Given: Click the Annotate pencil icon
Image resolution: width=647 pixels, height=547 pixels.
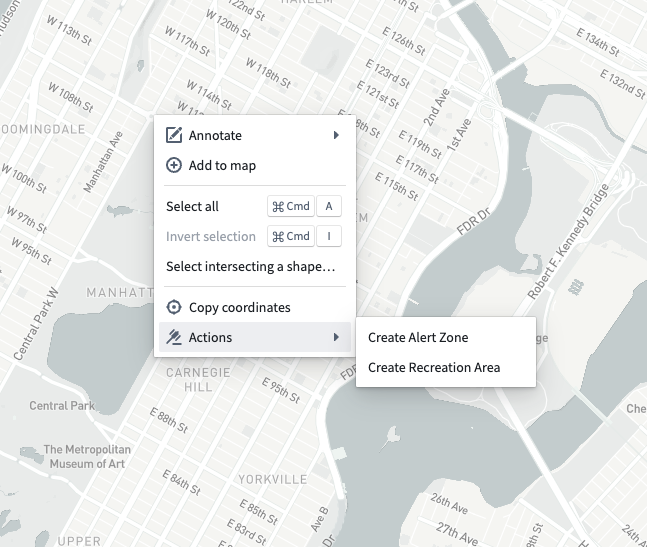Looking at the screenshot, I should pyautogui.click(x=174, y=135).
